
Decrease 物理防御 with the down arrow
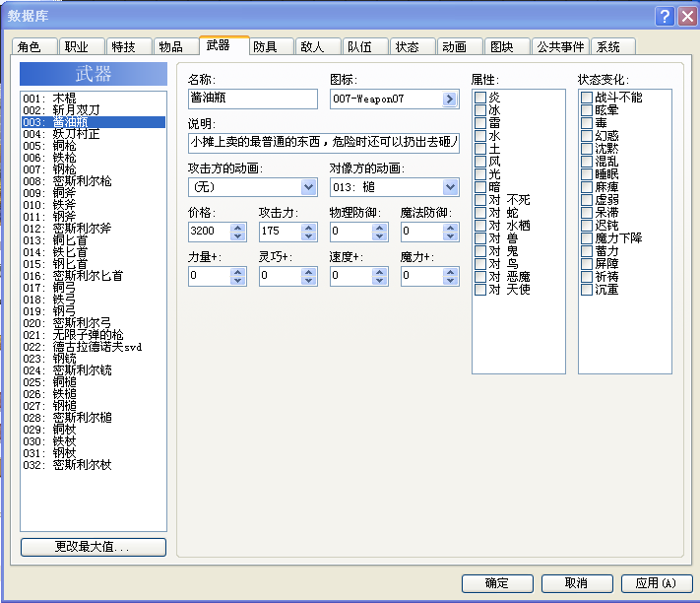tap(379, 236)
